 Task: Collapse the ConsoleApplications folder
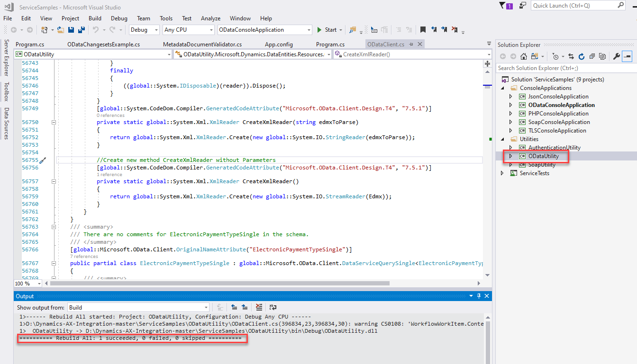tap(502, 88)
